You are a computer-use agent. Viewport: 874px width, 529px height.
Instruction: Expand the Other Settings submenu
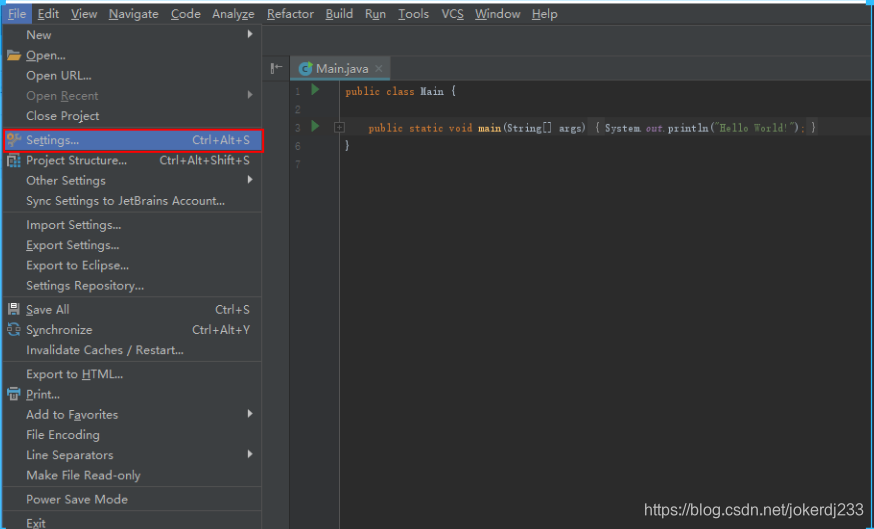click(x=132, y=181)
